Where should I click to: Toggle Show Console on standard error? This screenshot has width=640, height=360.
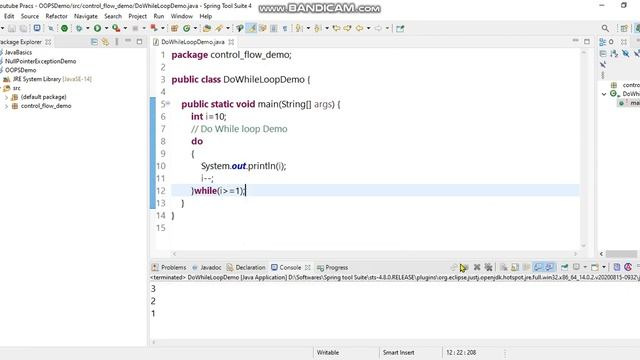(x=549, y=267)
